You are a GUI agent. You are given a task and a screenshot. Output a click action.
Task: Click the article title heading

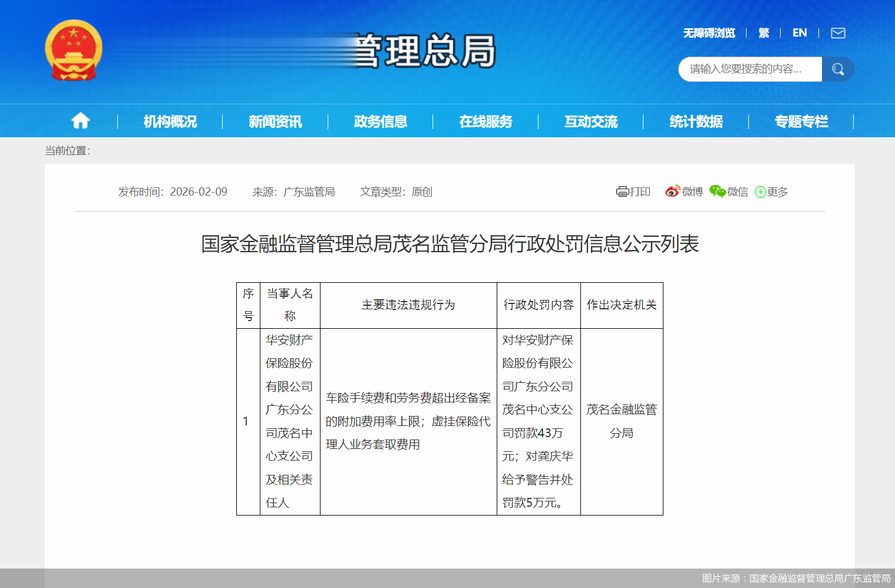pyautogui.click(x=450, y=244)
